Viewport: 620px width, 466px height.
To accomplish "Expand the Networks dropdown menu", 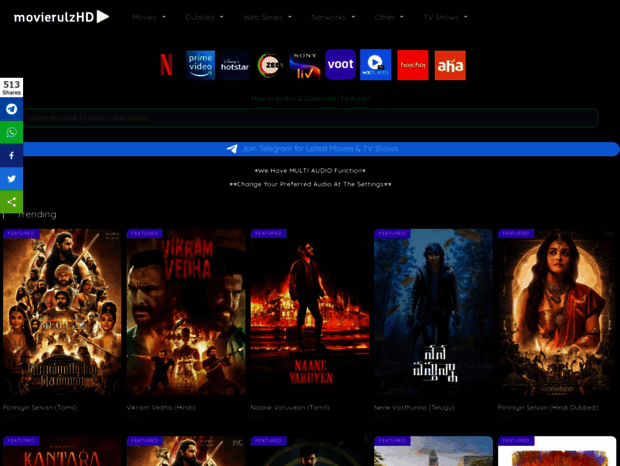I will [x=333, y=17].
